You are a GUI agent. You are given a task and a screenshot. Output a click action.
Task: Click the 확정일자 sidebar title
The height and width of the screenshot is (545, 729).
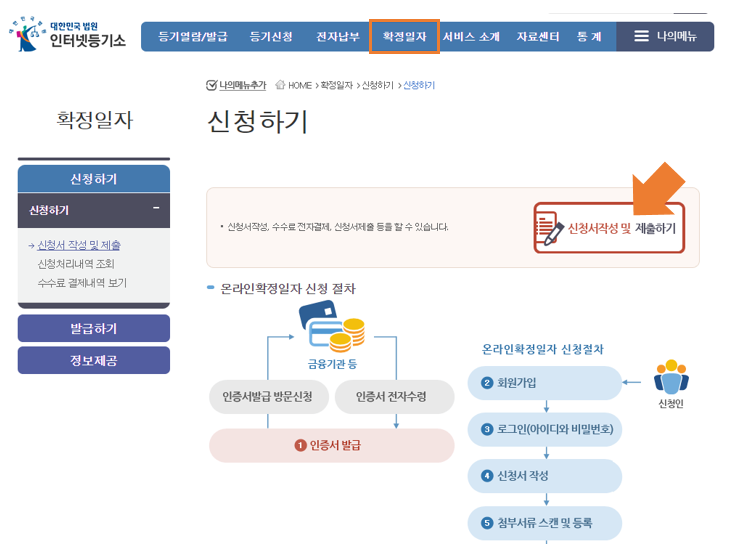[x=94, y=120]
